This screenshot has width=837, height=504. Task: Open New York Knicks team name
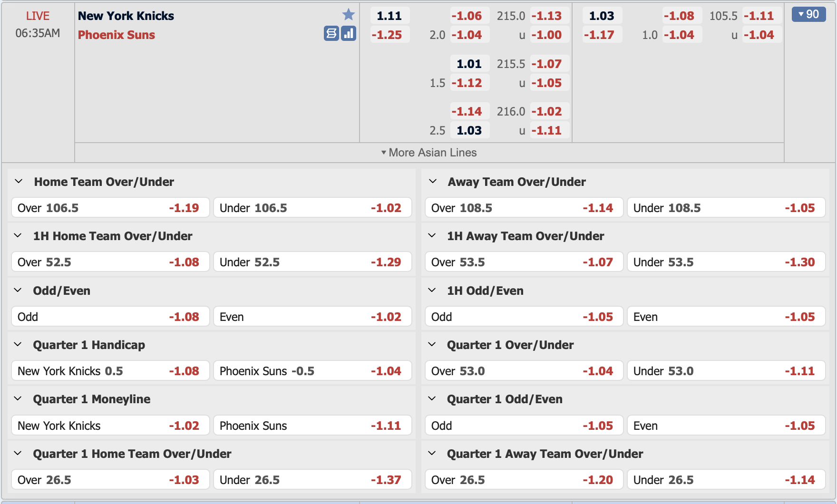(x=126, y=16)
